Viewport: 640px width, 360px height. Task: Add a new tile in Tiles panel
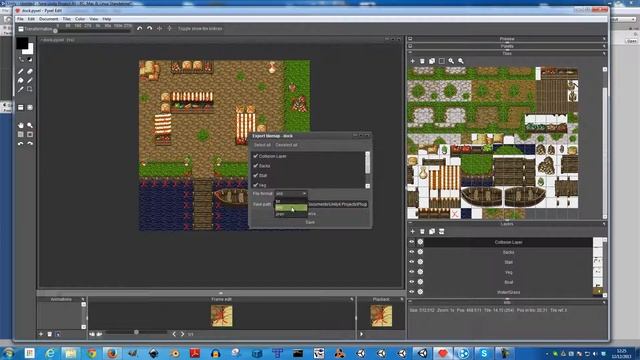pos(412,61)
